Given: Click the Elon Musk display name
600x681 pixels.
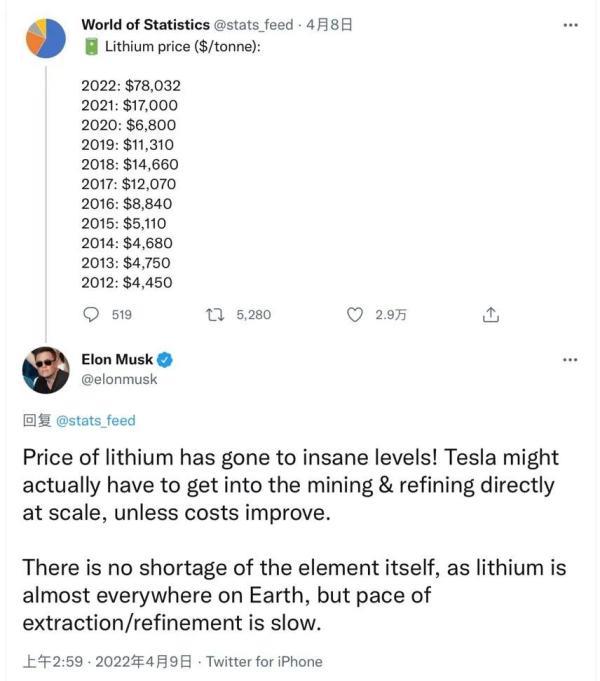Looking at the screenshot, I should pos(116,360).
